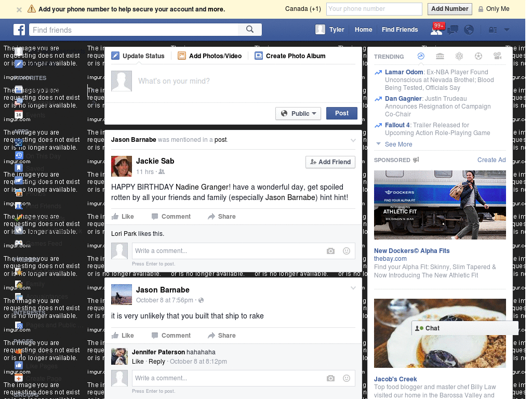This screenshot has height=399, width=532.
Task: Open Close Friends star icon
Action: 19,271
